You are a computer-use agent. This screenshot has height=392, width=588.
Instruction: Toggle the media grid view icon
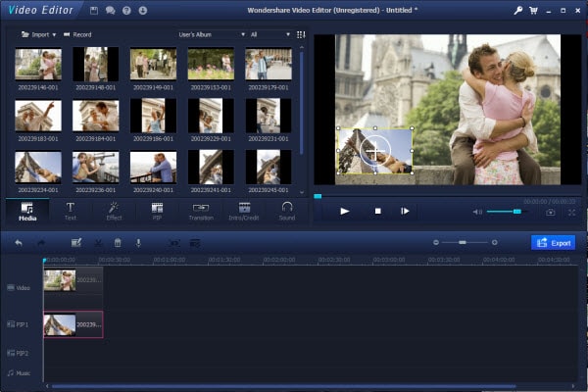coord(301,34)
